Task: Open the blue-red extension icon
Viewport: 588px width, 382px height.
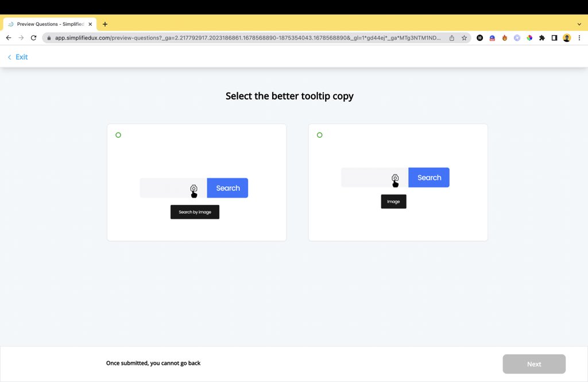Action: click(x=492, y=38)
